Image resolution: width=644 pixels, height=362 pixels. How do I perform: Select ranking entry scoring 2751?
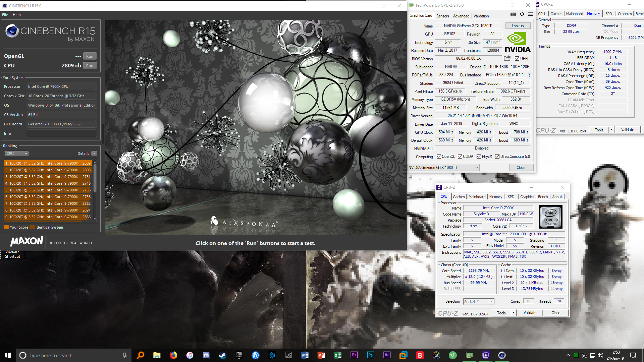(48, 177)
